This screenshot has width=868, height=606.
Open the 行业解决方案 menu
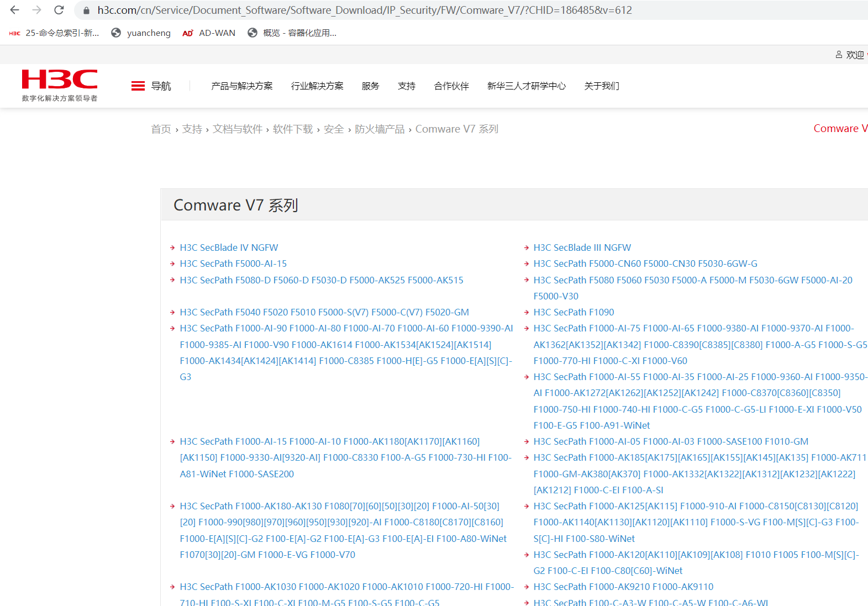pos(317,86)
